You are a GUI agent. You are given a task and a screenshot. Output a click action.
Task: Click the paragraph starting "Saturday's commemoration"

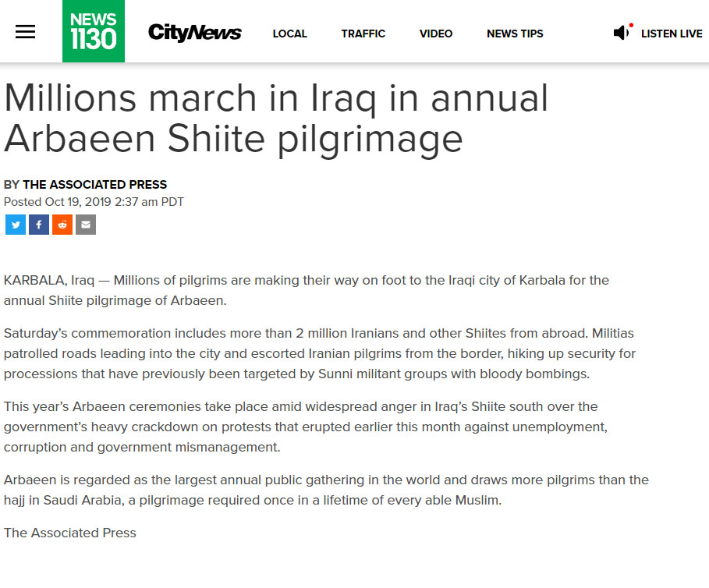(x=320, y=353)
